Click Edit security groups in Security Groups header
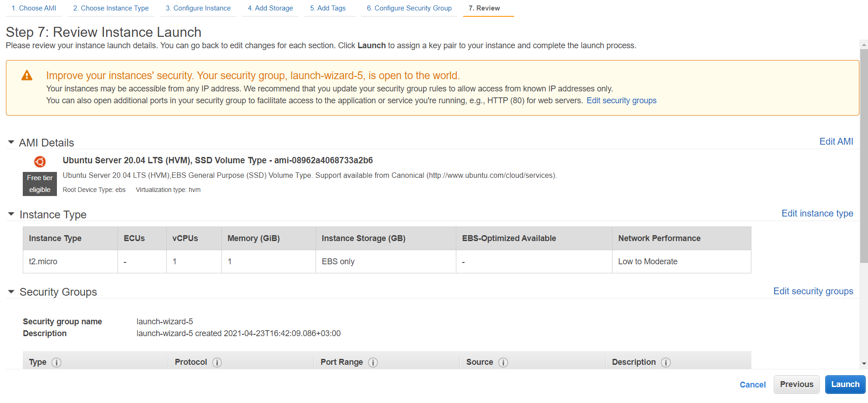868x403 pixels. (813, 291)
